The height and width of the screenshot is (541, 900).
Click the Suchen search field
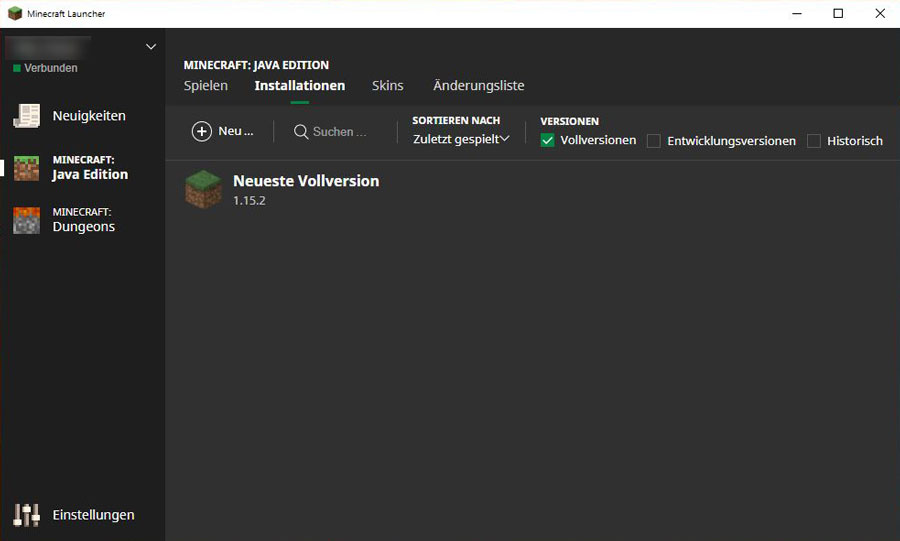coord(340,132)
